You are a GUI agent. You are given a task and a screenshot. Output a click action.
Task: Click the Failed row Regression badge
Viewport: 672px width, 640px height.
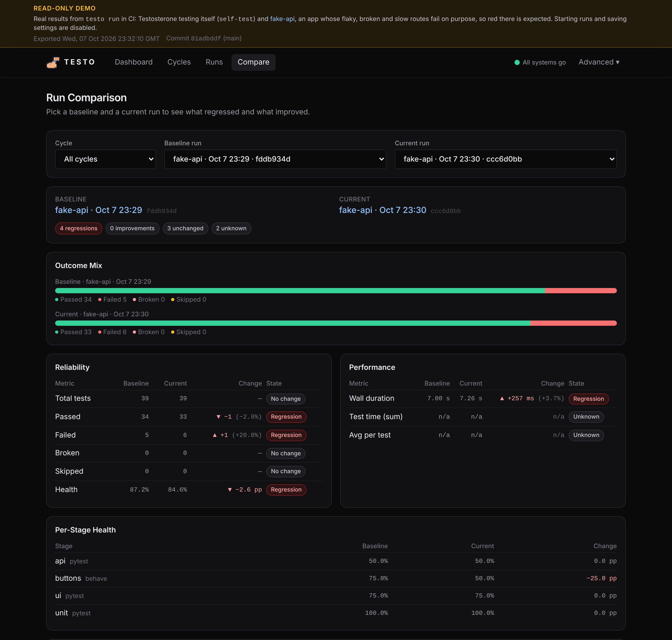tap(286, 435)
